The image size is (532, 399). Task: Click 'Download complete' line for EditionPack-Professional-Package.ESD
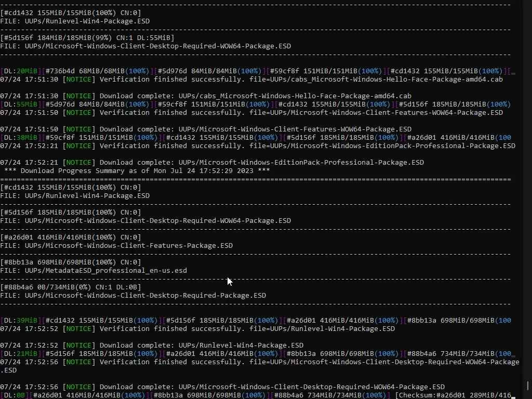tap(212, 163)
